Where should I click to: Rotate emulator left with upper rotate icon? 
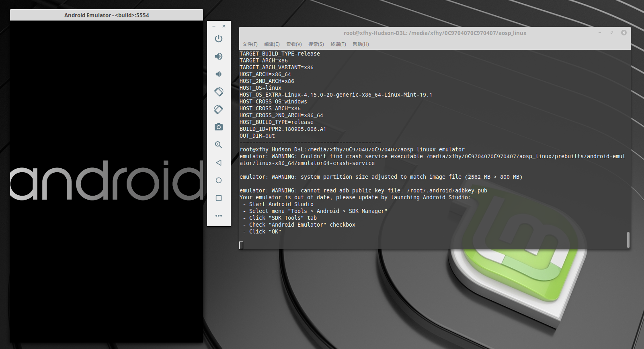pos(219,92)
